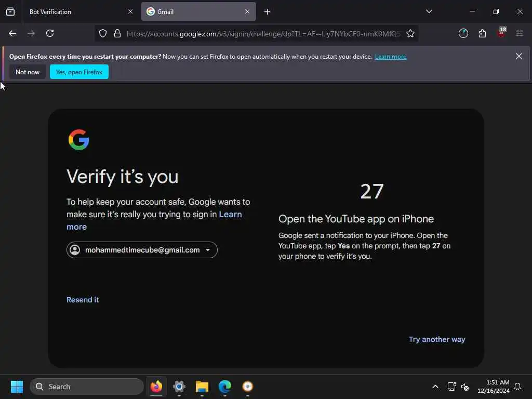Dismiss the Firefox startup notification bar
The width and height of the screenshot is (532, 399).
(x=519, y=56)
